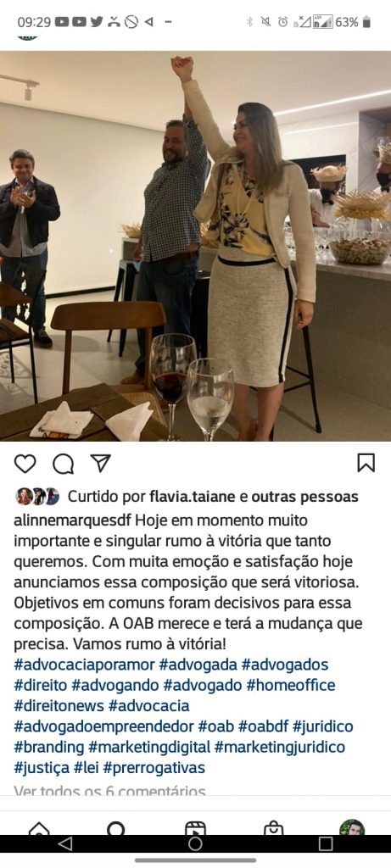
Task: Open profile avatar in bottom bar
Action: click(x=352, y=827)
